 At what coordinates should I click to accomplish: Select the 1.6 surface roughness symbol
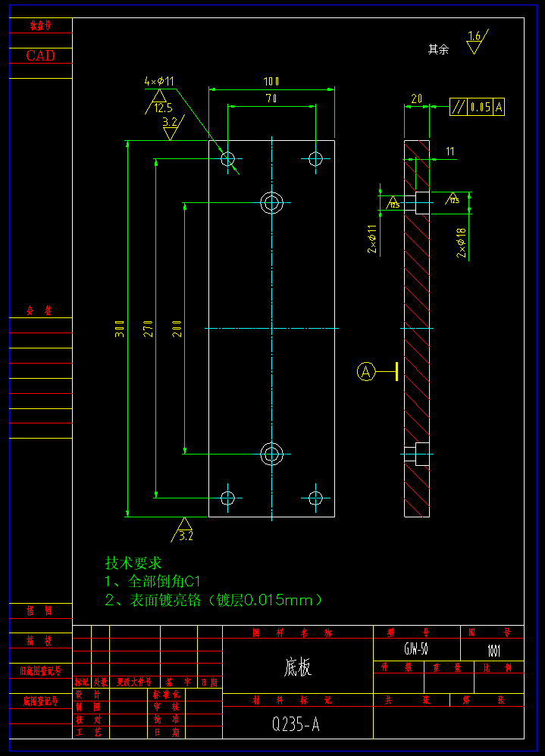pyautogui.click(x=477, y=42)
